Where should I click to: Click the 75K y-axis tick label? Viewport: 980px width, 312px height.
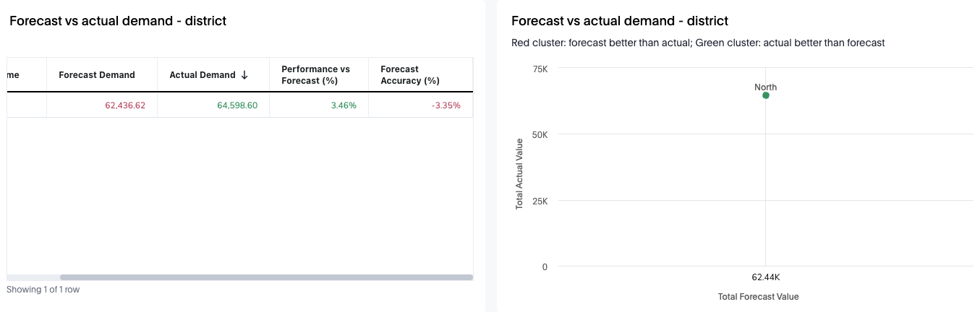(x=540, y=69)
